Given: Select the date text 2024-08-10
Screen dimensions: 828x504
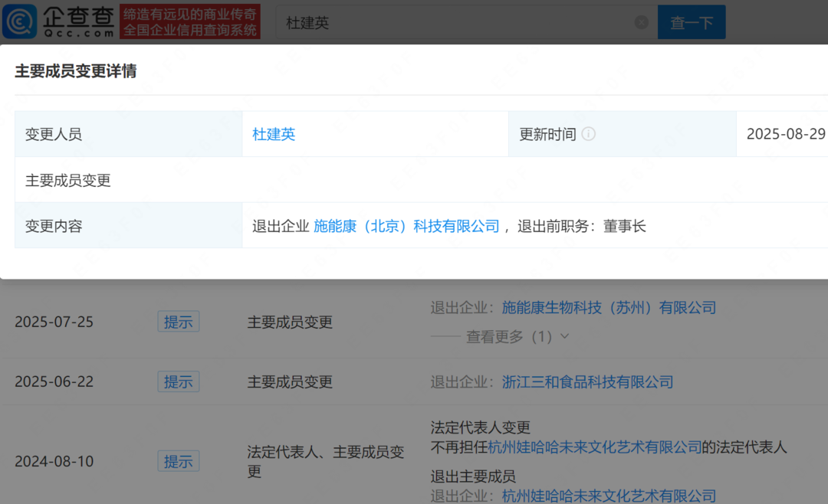Looking at the screenshot, I should pyautogui.click(x=54, y=461).
